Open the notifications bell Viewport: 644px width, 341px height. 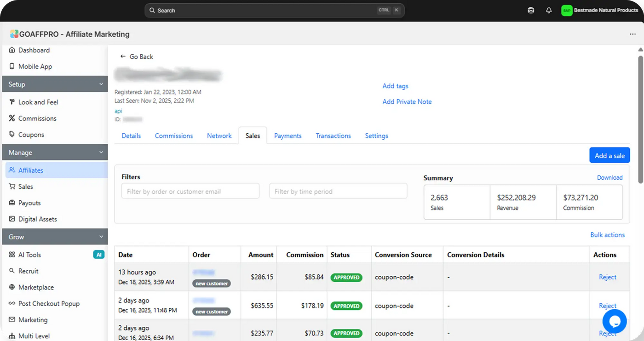[549, 10]
